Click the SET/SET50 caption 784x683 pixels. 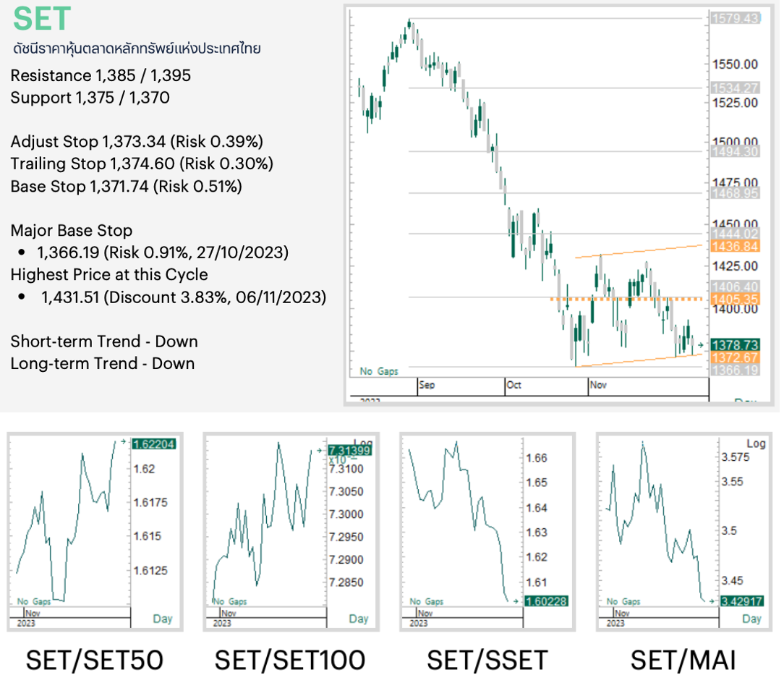tap(95, 660)
